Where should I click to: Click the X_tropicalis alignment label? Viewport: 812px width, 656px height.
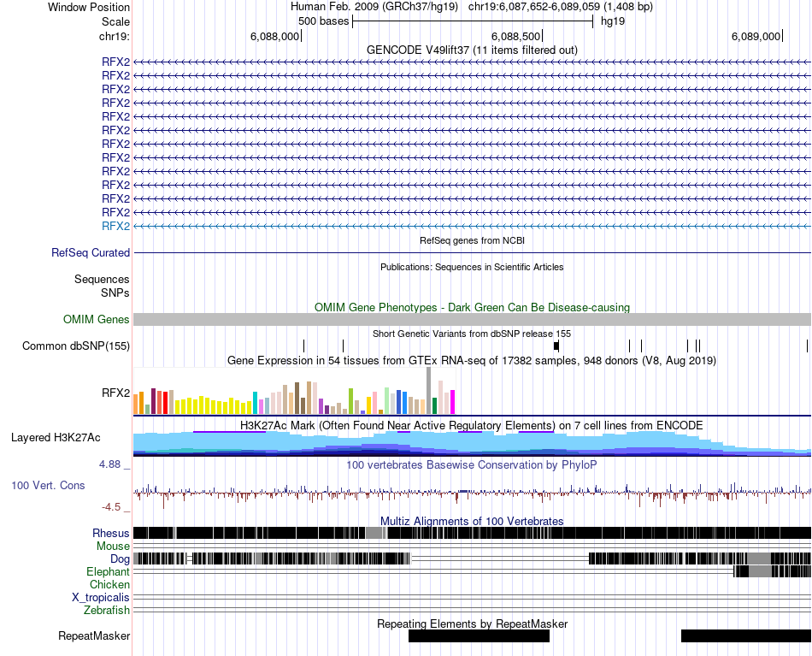101,598
